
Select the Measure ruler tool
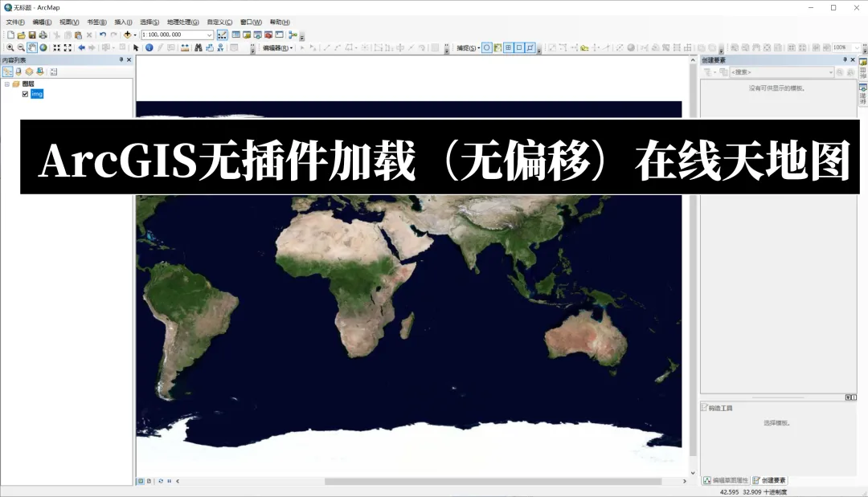coord(185,47)
